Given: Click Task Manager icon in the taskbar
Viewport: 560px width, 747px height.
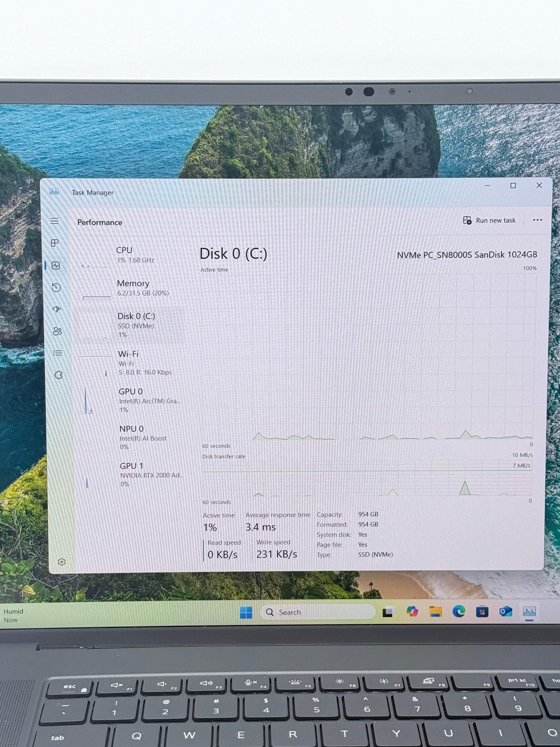Looking at the screenshot, I should pyautogui.click(x=529, y=611).
